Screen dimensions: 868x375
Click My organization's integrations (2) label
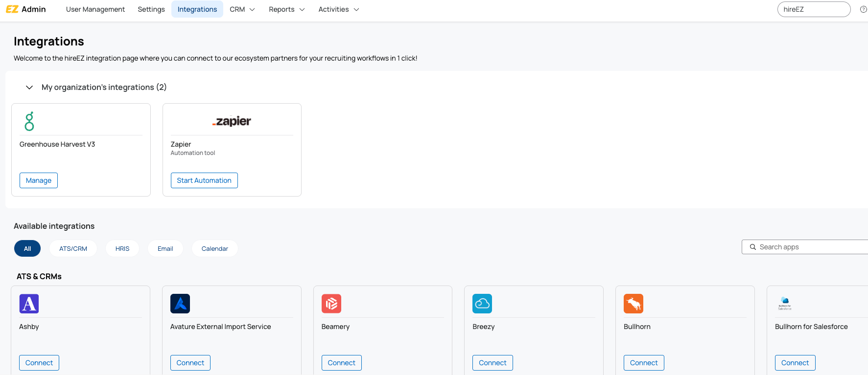coord(104,87)
